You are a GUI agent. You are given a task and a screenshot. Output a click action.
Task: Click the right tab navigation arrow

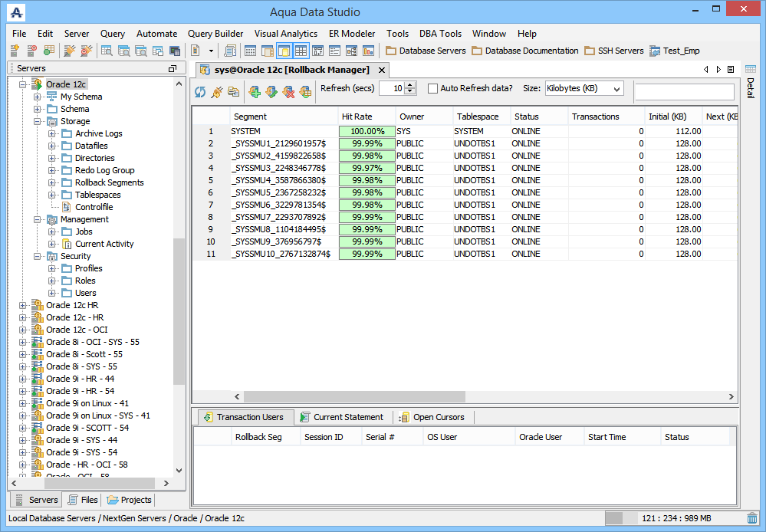(x=718, y=69)
